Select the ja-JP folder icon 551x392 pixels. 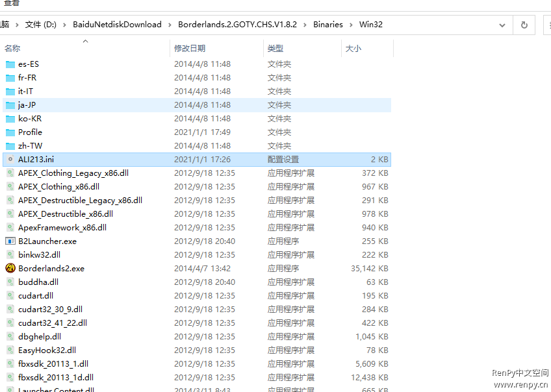10,105
